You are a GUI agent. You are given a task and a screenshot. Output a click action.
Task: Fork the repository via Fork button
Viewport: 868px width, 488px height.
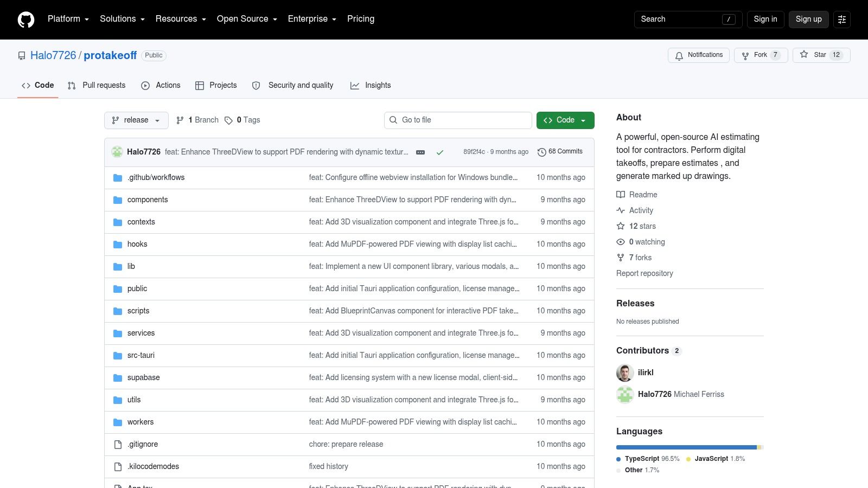coord(761,55)
